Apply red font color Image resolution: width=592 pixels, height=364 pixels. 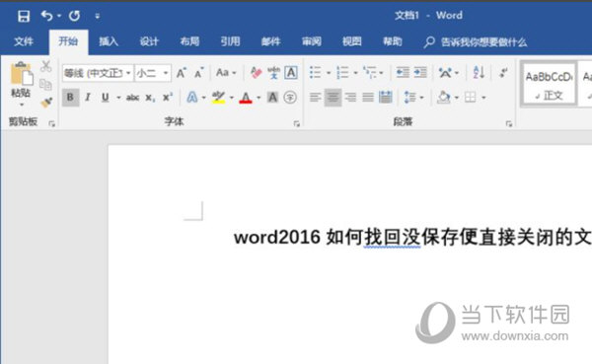[x=246, y=98]
